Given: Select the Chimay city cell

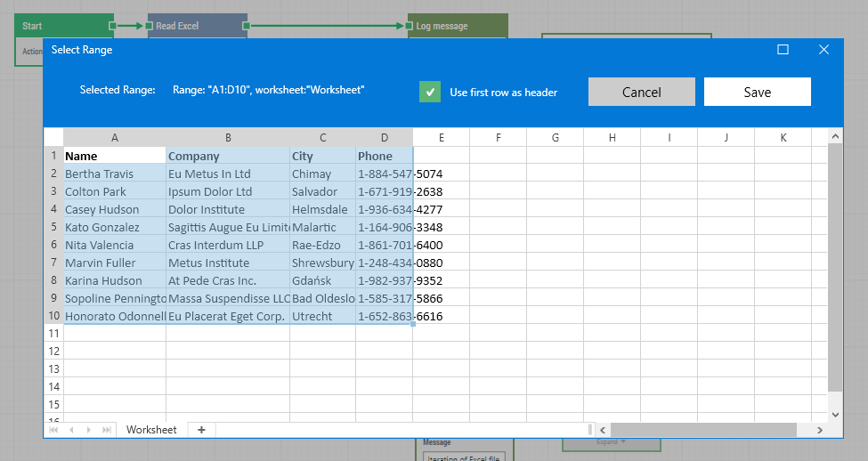Looking at the screenshot, I should click(323, 174).
